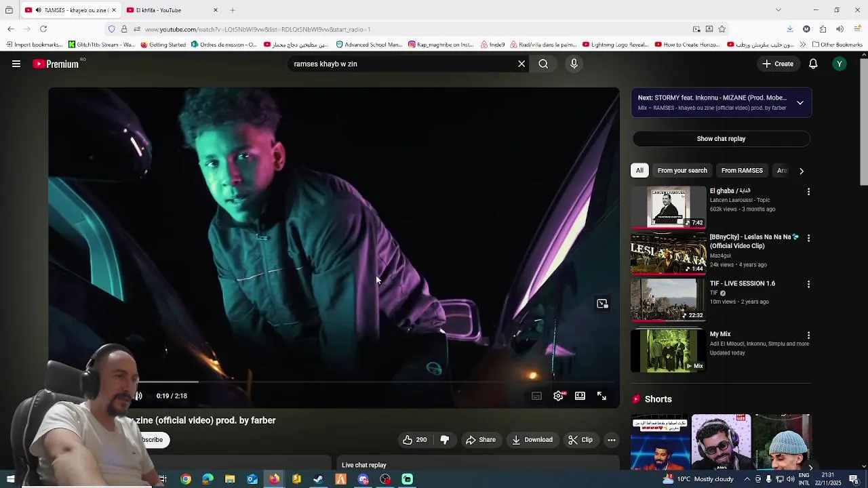868x488 pixels.
Task: Open the Other Bookmarks folder
Action: (837, 45)
